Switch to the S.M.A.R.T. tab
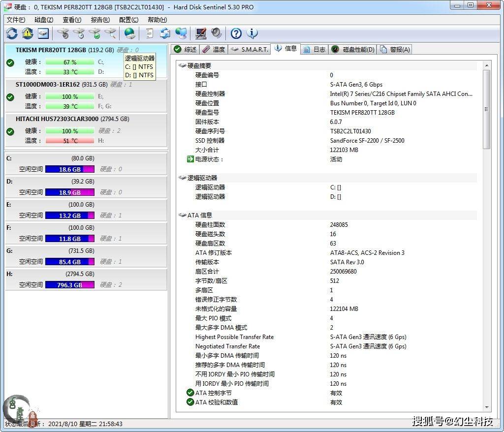Image resolution: width=504 pixels, height=432 pixels. [x=251, y=49]
